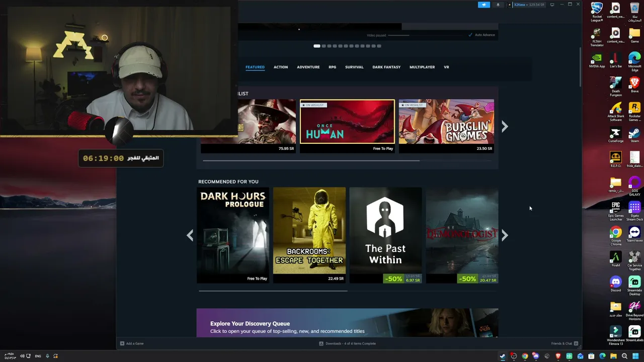This screenshot has height=362, width=644.
Task: Show next recommended games with right arrow
Action: click(x=505, y=235)
